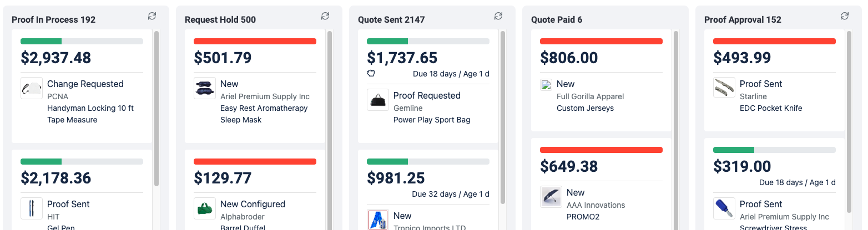868x230 pixels.
Task: Select the $806.00 Full Gorilla Apparel card
Action: point(601,80)
